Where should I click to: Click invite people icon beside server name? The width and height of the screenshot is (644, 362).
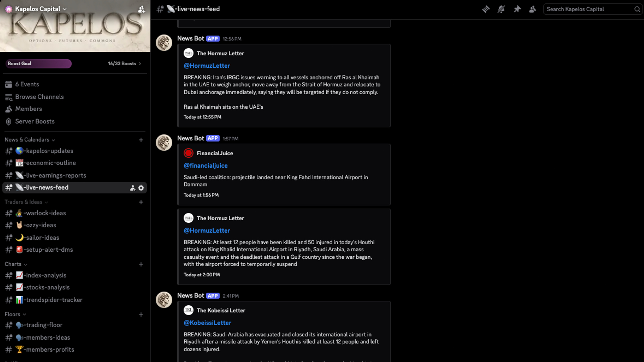tap(141, 9)
